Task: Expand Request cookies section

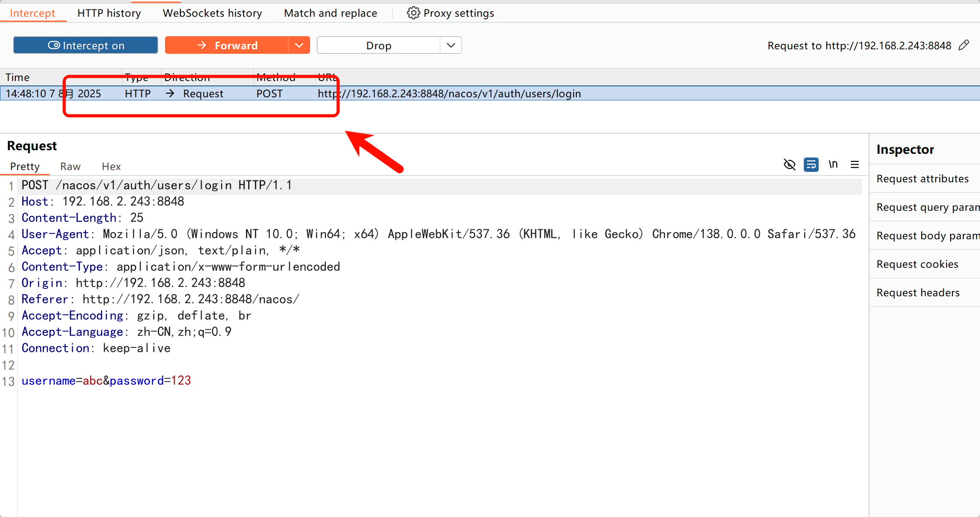Action: click(x=917, y=264)
